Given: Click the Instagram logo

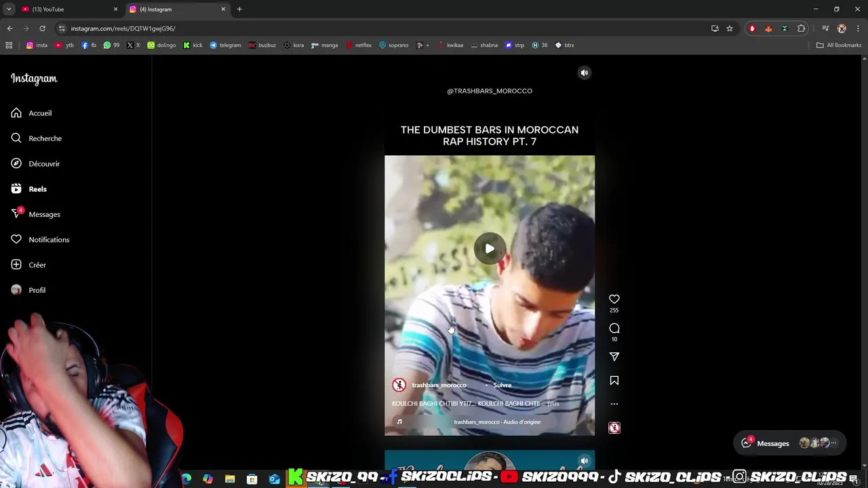Looking at the screenshot, I should point(34,79).
